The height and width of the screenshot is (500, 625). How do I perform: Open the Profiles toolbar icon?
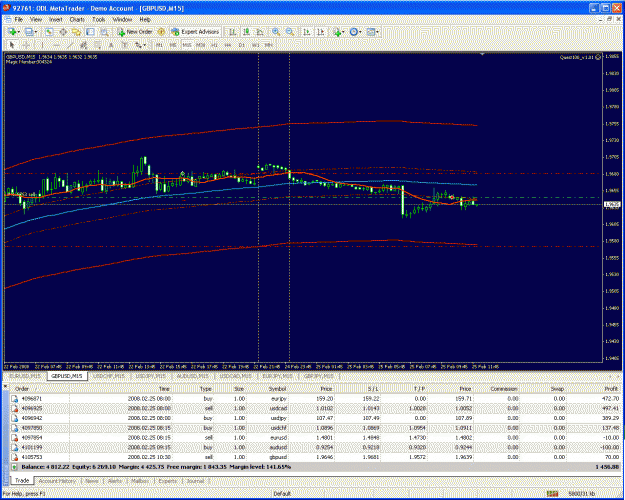29,32
